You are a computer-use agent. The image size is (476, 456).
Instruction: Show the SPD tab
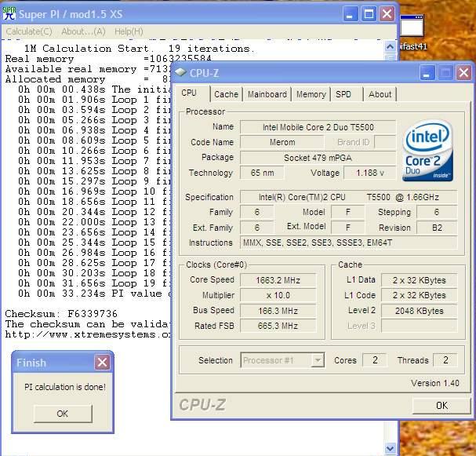click(x=343, y=94)
